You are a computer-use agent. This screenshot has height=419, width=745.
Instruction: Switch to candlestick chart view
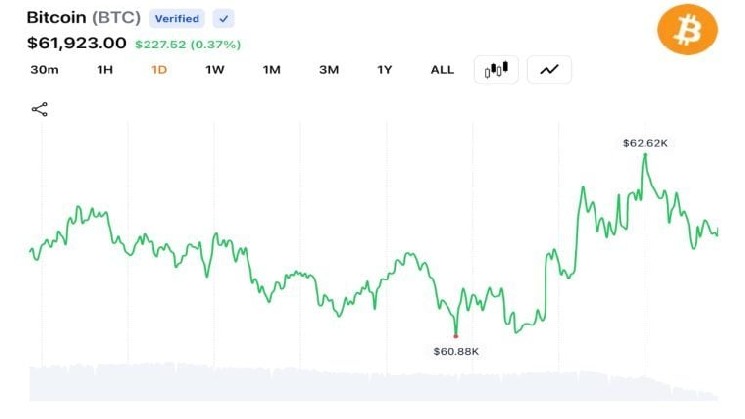(496, 70)
